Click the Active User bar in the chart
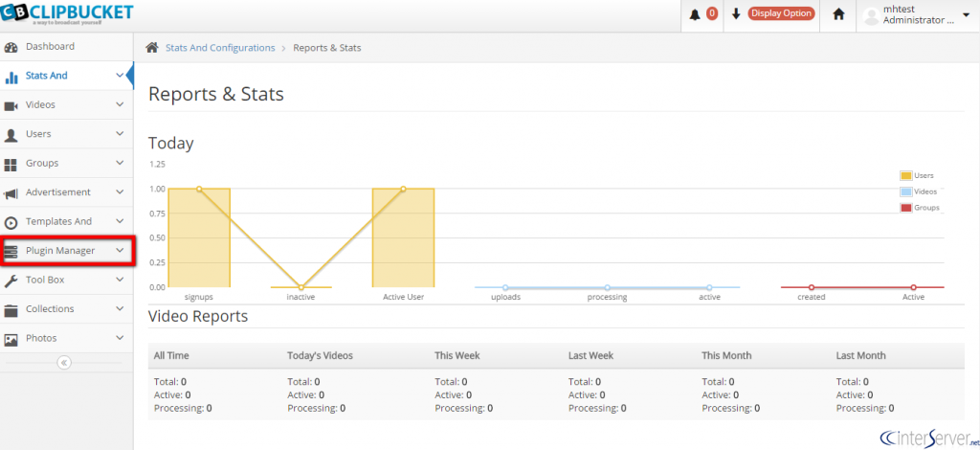Viewport: 980px width, 450px height. 403,238
